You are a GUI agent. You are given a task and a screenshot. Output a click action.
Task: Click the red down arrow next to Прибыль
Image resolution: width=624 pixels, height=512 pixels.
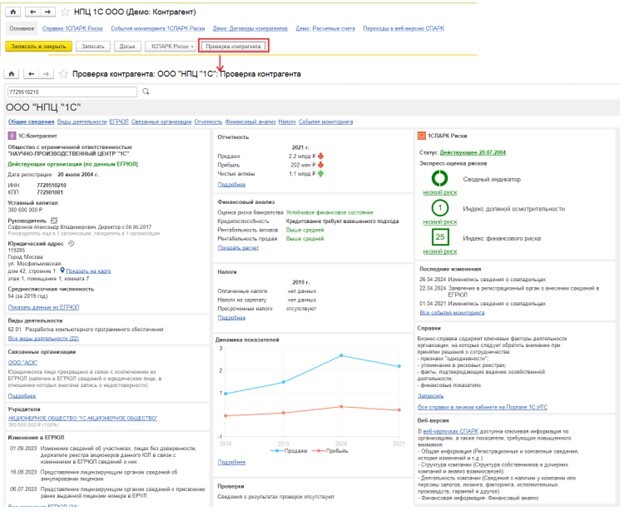coord(321,165)
